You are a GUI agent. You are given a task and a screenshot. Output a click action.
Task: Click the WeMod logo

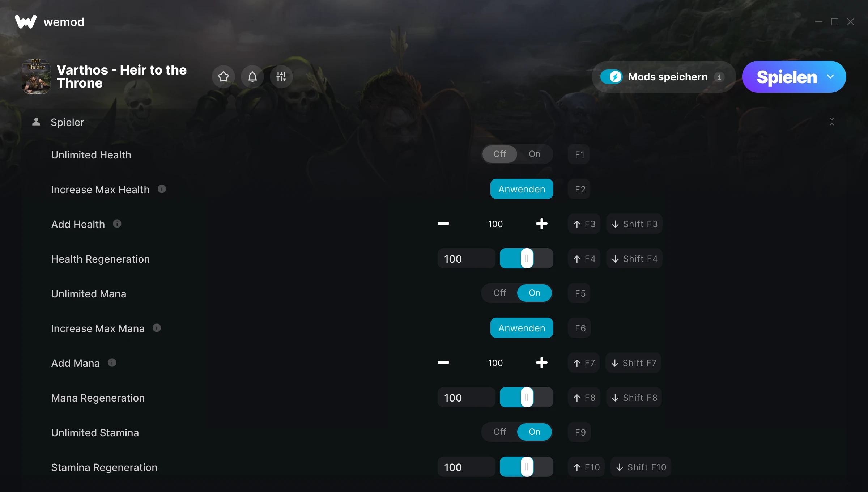coord(26,22)
